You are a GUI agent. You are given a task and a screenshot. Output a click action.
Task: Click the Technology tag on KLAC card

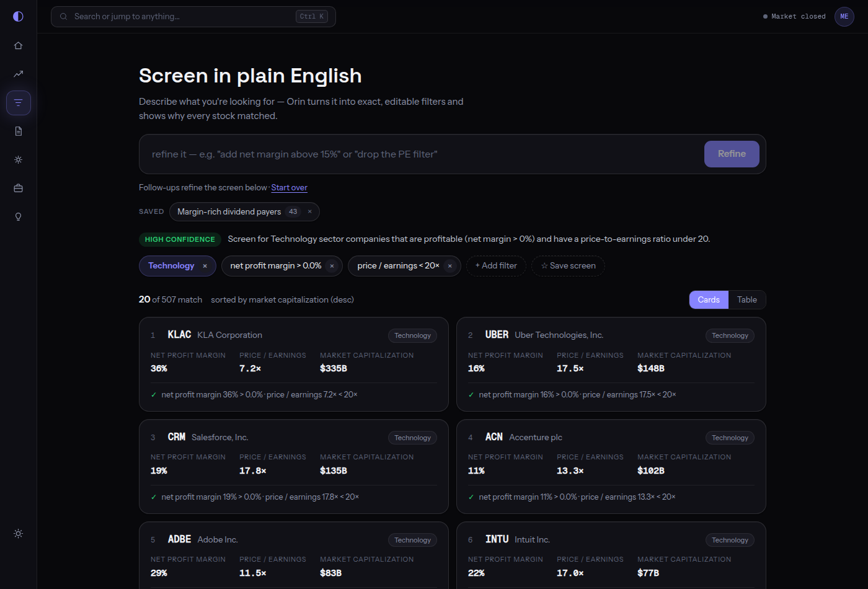412,335
